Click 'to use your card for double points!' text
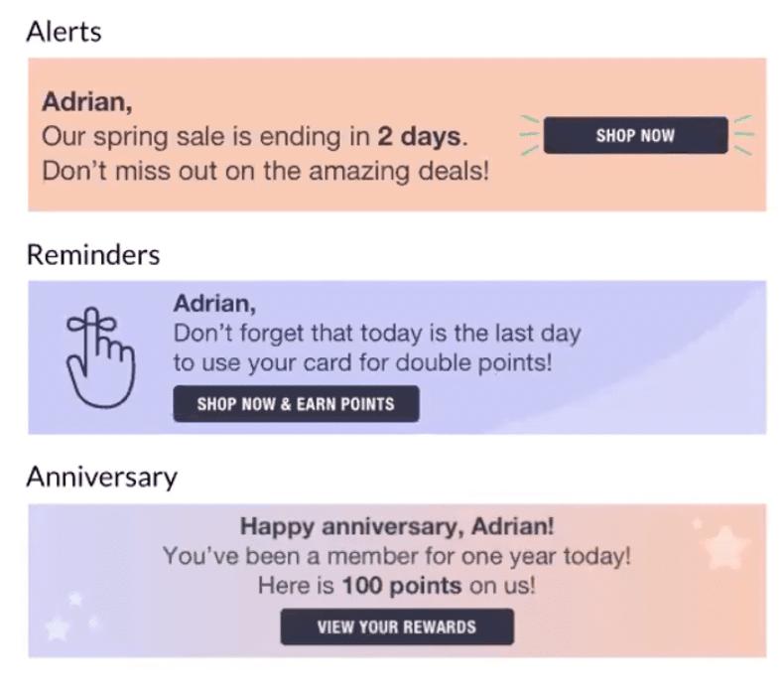 (363, 362)
